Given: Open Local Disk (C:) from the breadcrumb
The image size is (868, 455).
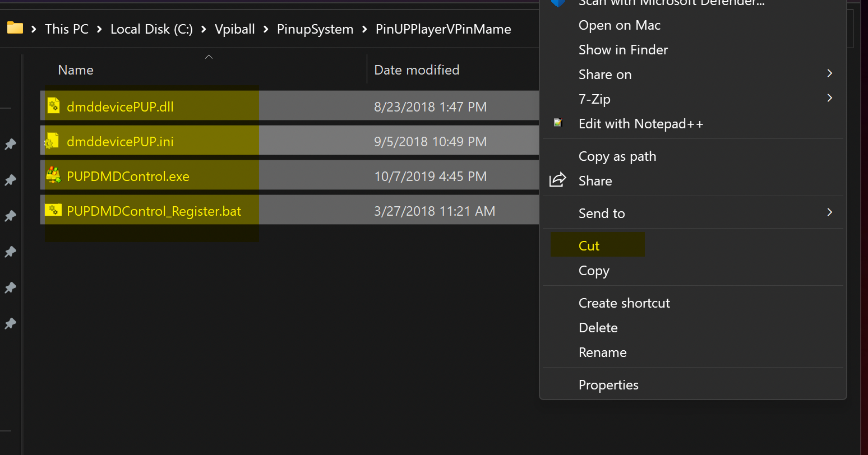Looking at the screenshot, I should tap(151, 29).
